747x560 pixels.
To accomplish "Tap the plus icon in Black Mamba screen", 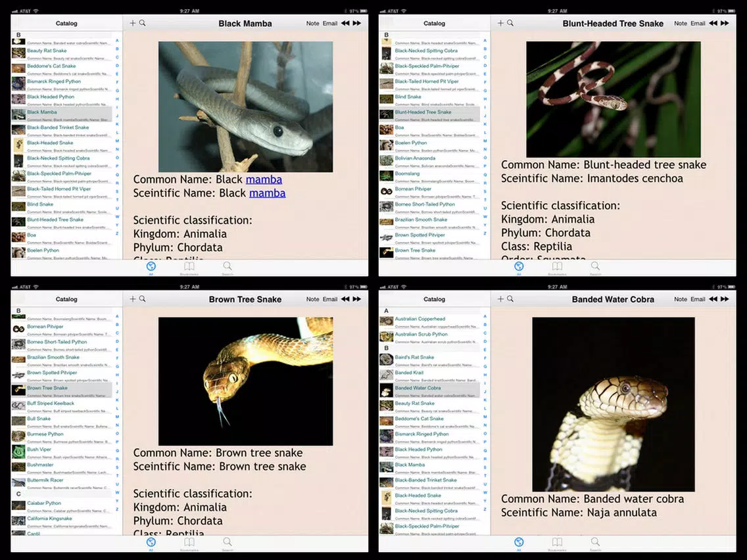I will coord(133,23).
